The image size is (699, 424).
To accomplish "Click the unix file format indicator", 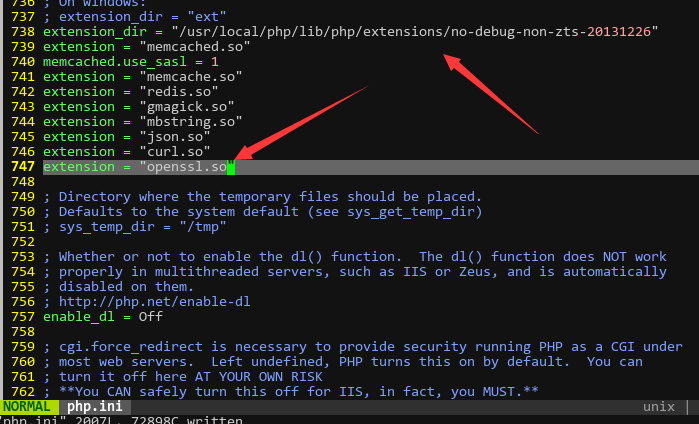I will (x=660, y=407).
